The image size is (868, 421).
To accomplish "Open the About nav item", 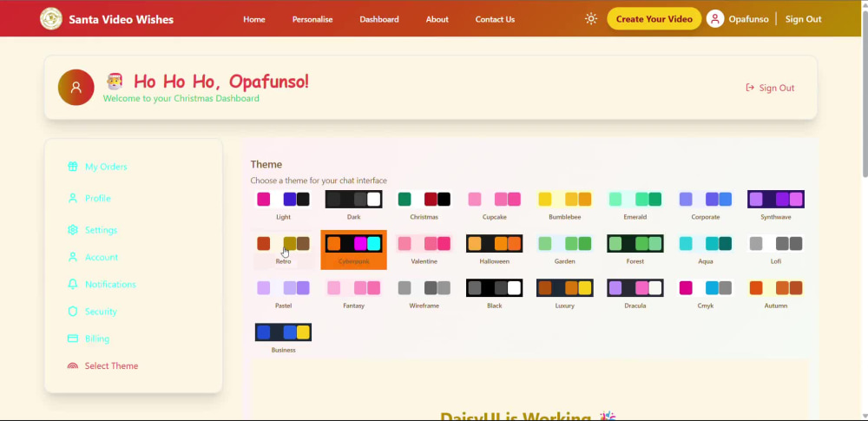I will (437, 19).
